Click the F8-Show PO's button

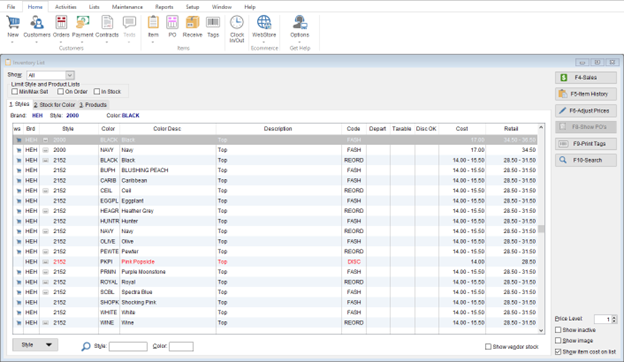[586, 127]
